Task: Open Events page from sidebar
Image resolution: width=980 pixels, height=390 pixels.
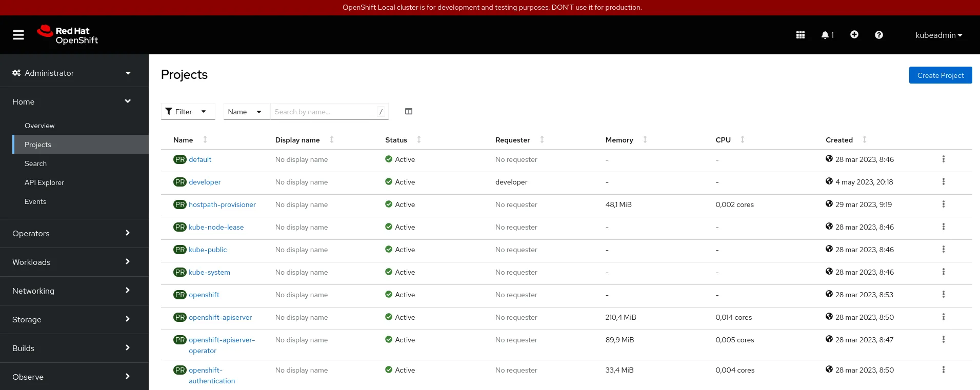Action: (35, 201)
